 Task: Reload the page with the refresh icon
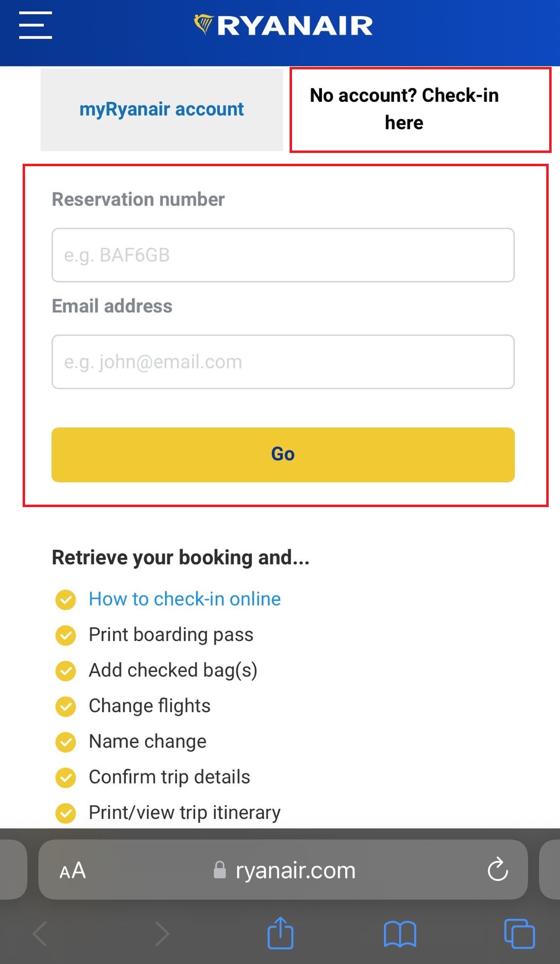(498, 870)
